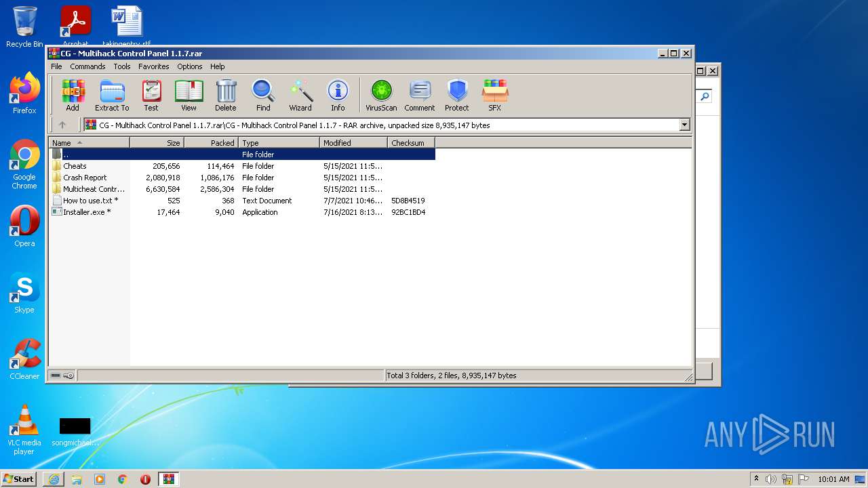Open the address bar path dropdown
The height and width of the screenshot is (488, 868).
click(684, 125)
